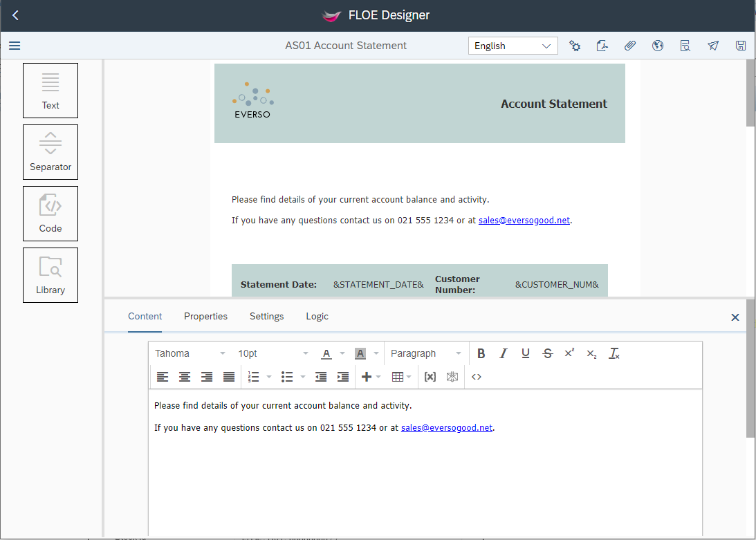This screenshot has width=756, height=540.
Task: Toggle bold formatting
Action: click(x=481, y=353)
